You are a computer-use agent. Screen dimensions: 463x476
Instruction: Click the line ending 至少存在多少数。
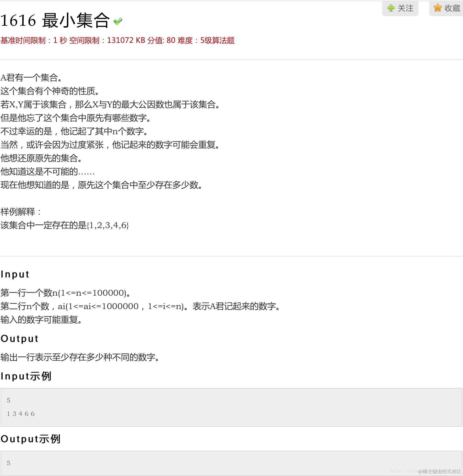point(102,185)
